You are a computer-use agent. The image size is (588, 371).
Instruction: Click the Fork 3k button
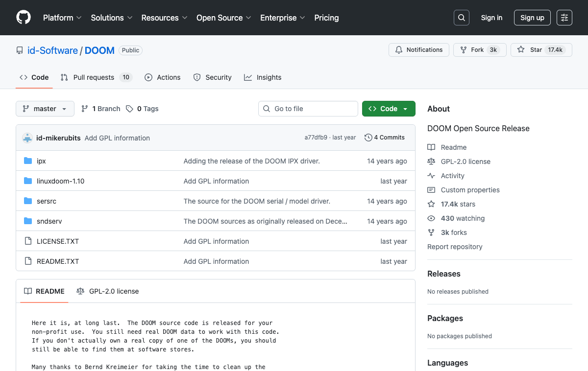[x=479, y=50]
